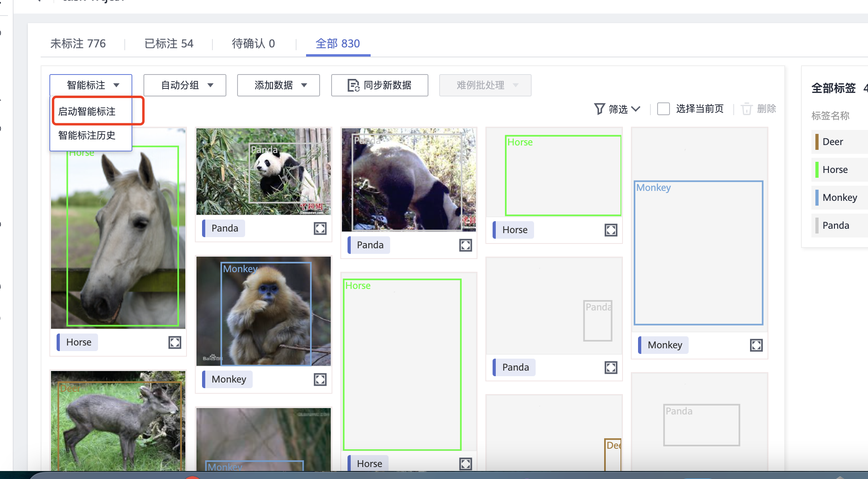
Task: Switch to 全部 830 tab
Action: pyautogui.click(x=338, y=43)
